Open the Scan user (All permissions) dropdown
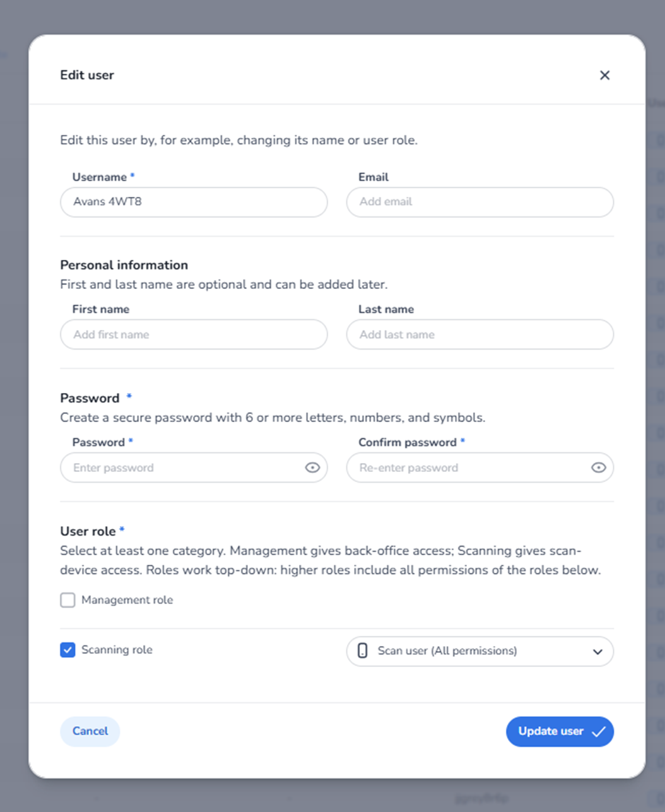The image size is (665, 812). (x=480, y=651)
